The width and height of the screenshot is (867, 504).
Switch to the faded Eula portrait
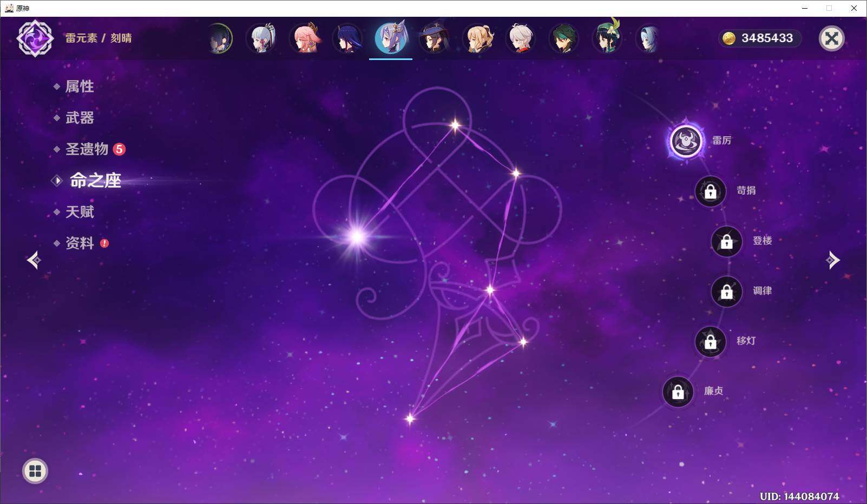[x=648, y=38]
